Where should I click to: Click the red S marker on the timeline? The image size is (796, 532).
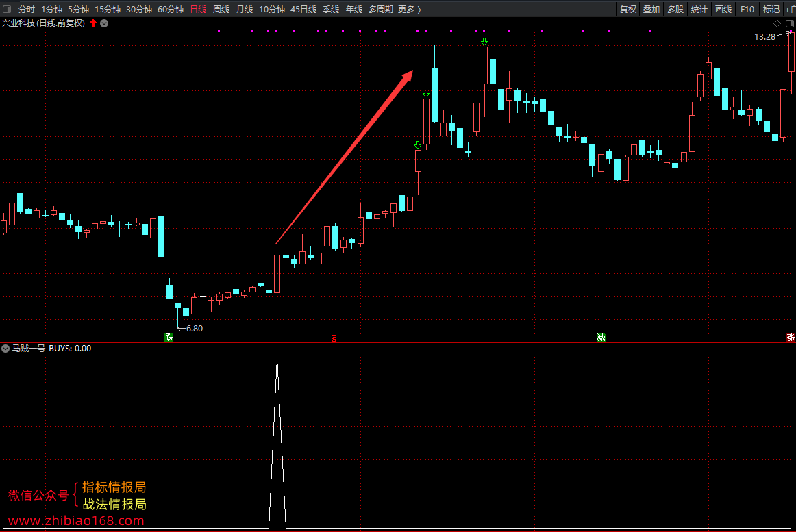[334, 338]
